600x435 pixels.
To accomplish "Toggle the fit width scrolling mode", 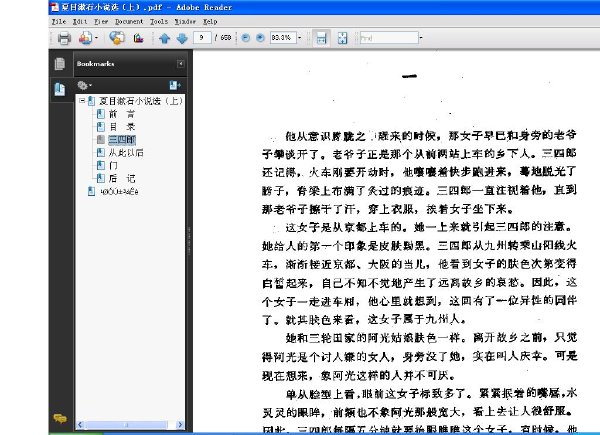I will (321, 38).
